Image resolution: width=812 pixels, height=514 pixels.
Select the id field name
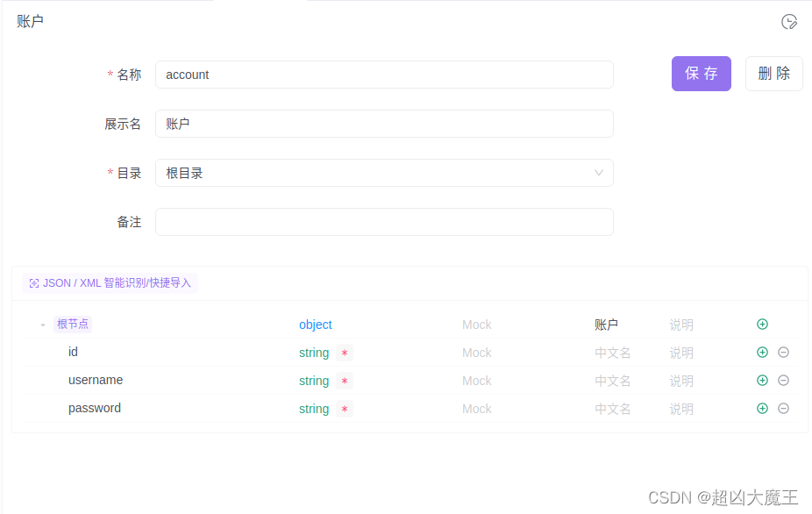[x=73, y=352]
